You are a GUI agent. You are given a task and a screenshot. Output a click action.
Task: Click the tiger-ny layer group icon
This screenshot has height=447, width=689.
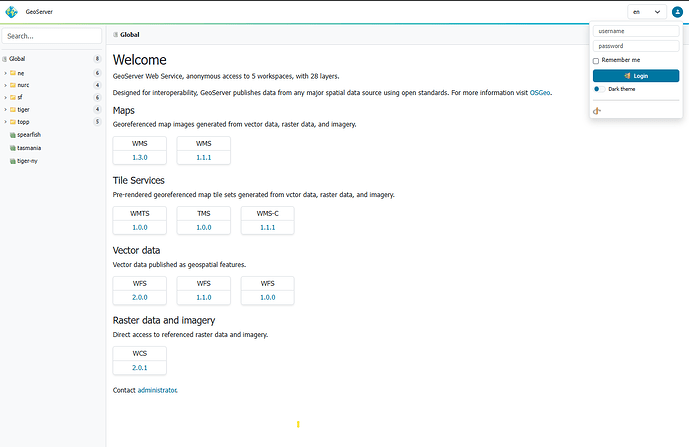click(x=13, y=161)
